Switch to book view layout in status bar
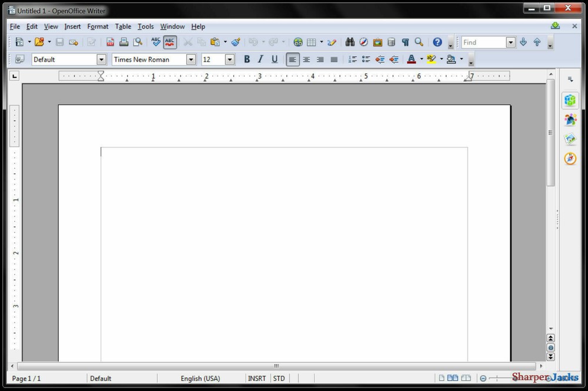The image size is (588, 391). click(466, 378)
